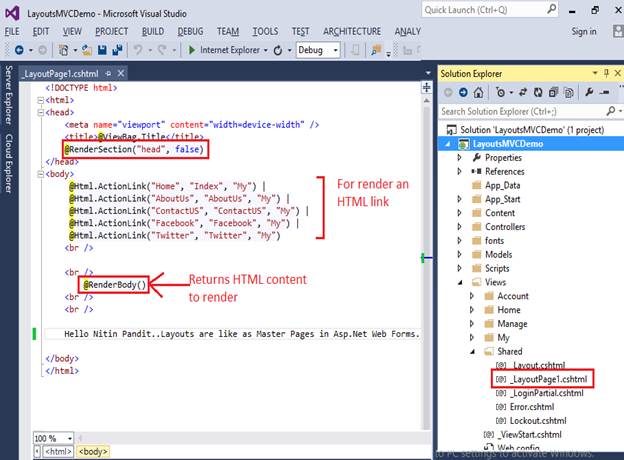Screen dimensions: 624x460
Task: Select the LayoutsMVCDemo project node
Action: tap(507, 144)
